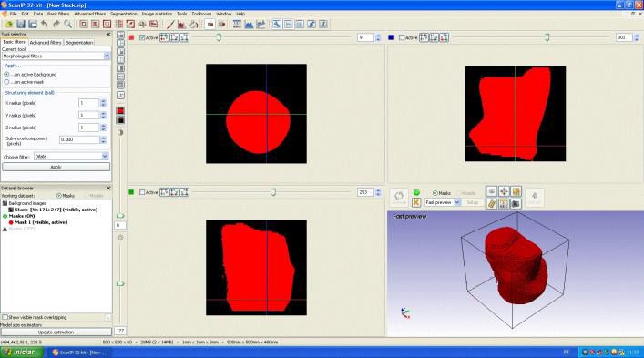644x358 pixels.
Task: Select '...on active mask' radio option
Action: (6, 82)
